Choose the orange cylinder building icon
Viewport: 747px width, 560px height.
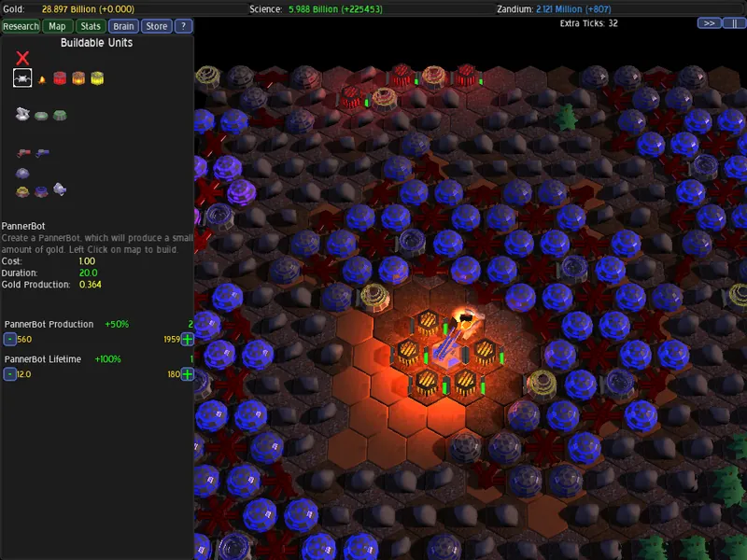point(78,78)
